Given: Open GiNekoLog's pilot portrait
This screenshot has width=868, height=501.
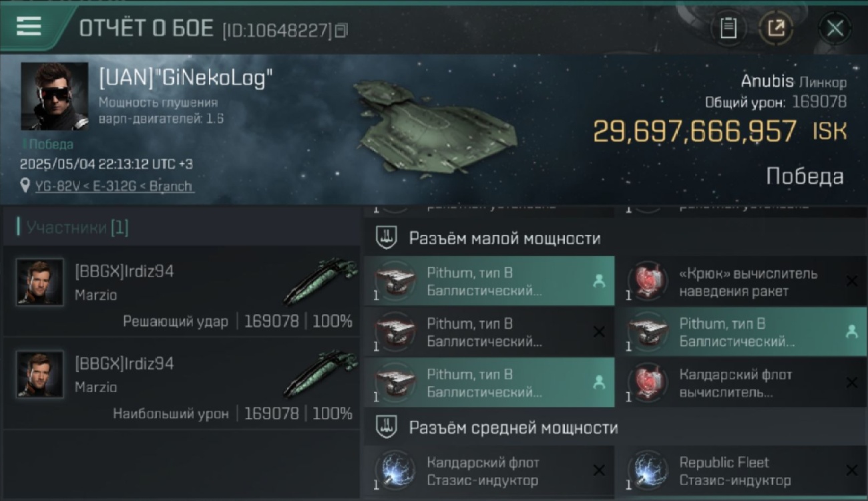Looking at the screenshot, I should tap(54, 96).
